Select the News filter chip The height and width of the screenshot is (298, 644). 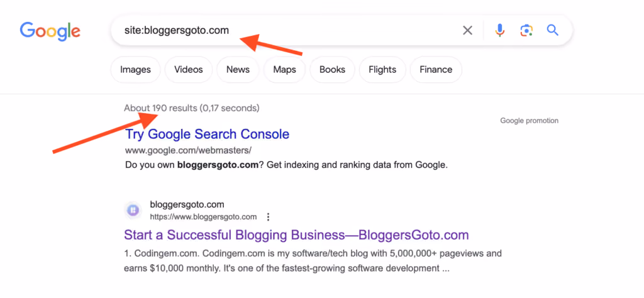(x=238, y=70)
